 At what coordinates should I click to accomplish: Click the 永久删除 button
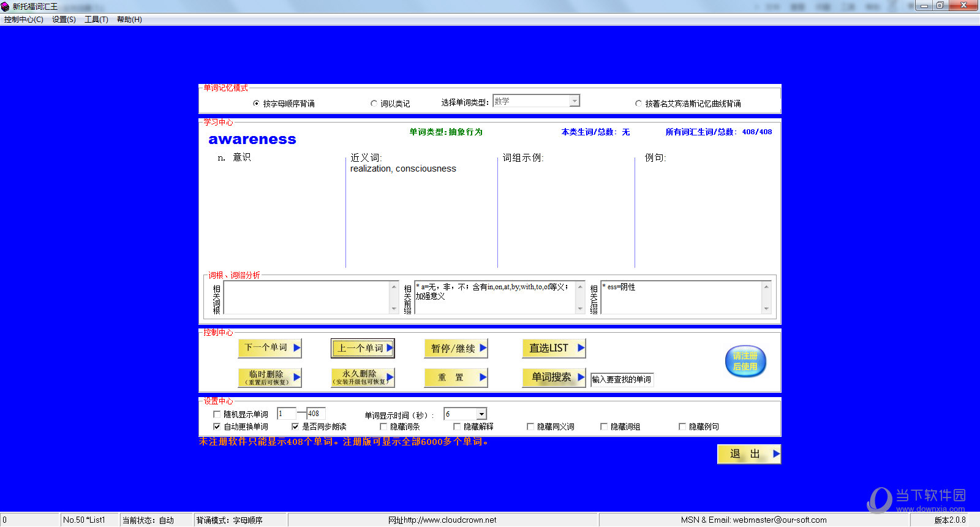363,377
